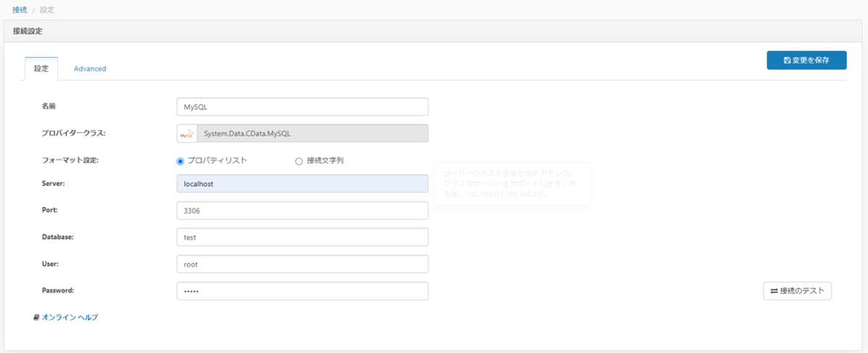Click the book icon beside オンライン ヘルプ
868x353 pixels.
pyautogui.click(x=36, y=317)
